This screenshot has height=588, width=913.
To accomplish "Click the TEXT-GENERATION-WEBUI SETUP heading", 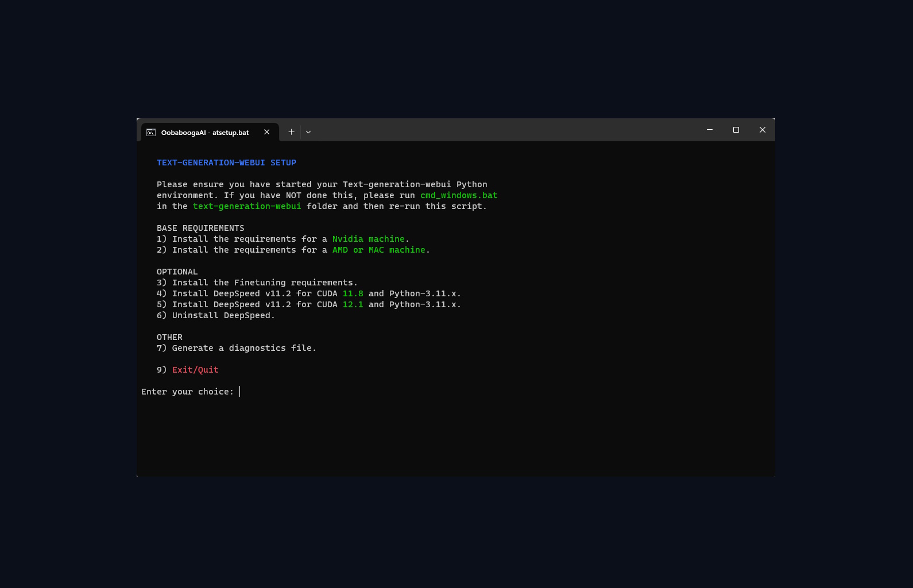I will tap(226, 163).
